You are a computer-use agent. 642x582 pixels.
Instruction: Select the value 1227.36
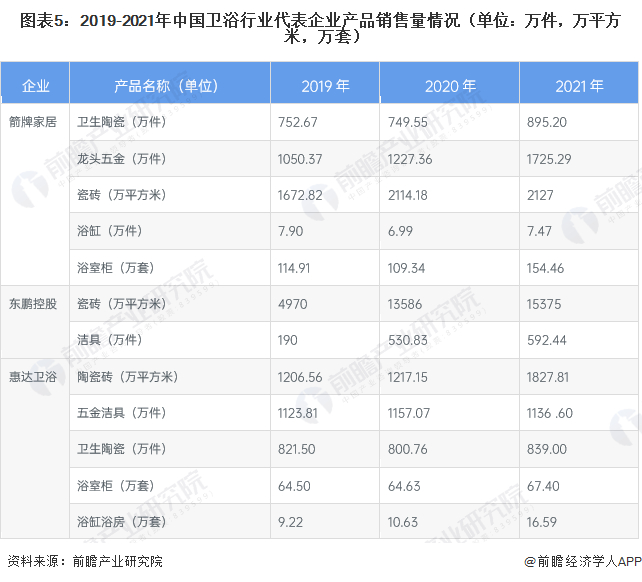pos(410,159)
